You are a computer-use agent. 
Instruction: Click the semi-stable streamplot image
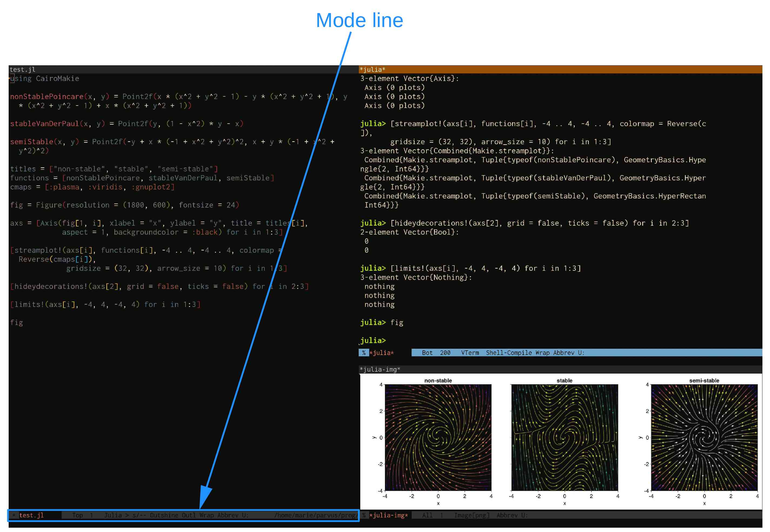click(704, 437)
